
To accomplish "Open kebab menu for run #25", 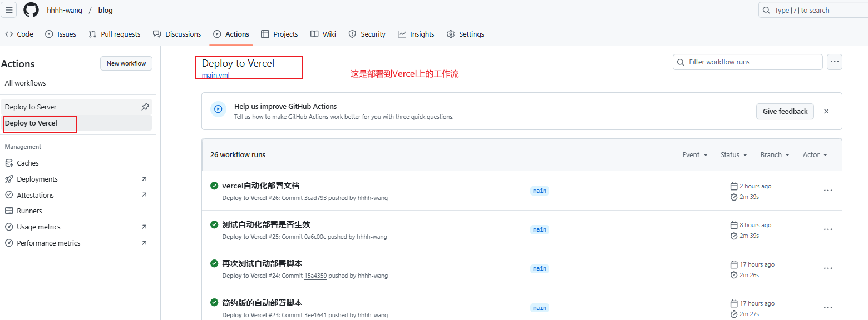I will point(828,229).
